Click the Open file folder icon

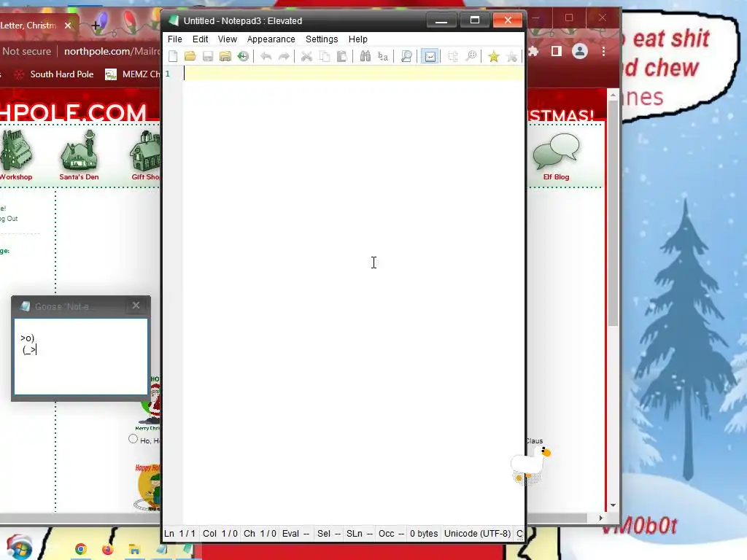click(x=190, y=56)
